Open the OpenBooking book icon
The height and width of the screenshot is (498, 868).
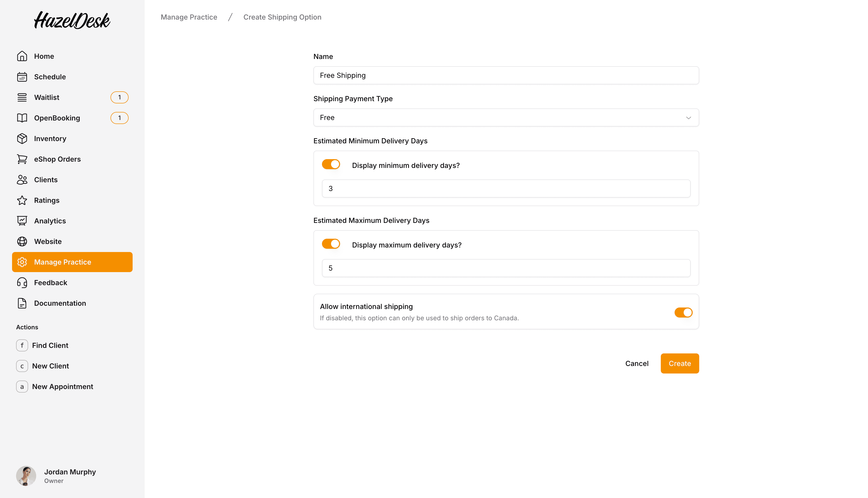click(22, 118)
